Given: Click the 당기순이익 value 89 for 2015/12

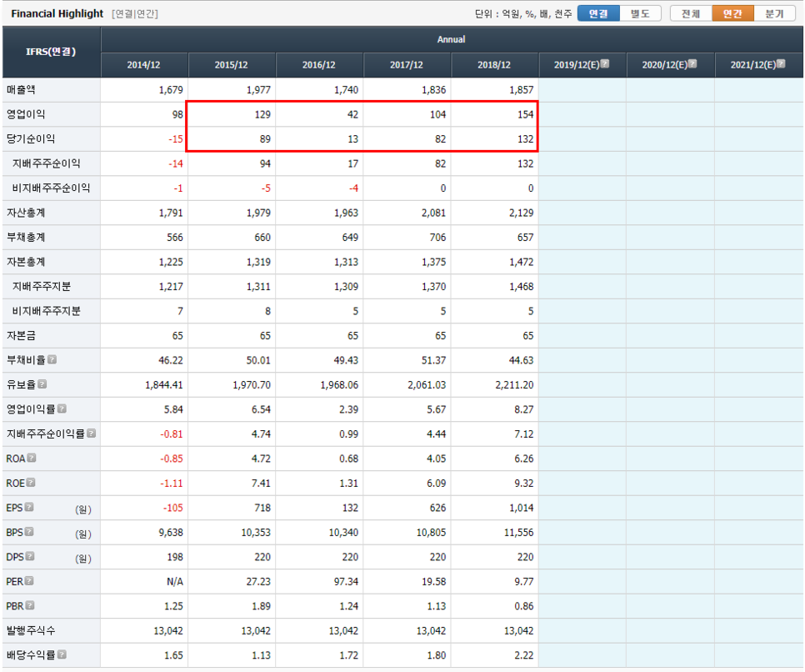Looking at the screenshot, I should [x=265, y=138].
